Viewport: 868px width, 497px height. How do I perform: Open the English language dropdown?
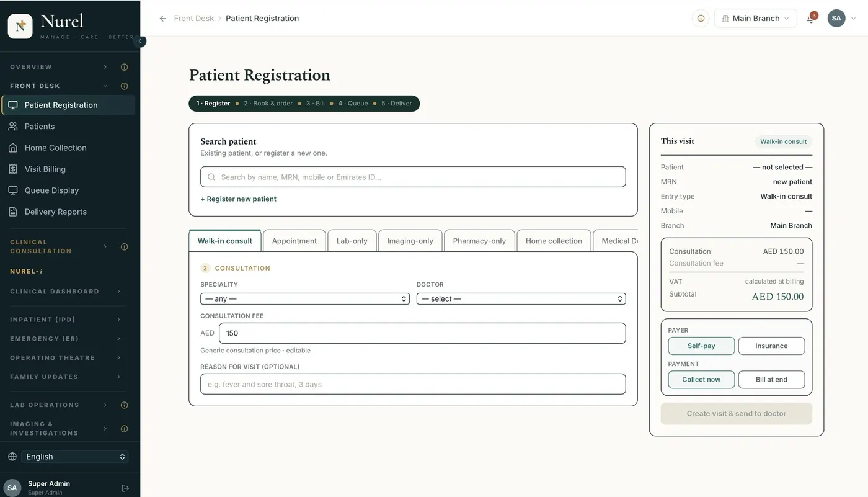tap(75, 457)
